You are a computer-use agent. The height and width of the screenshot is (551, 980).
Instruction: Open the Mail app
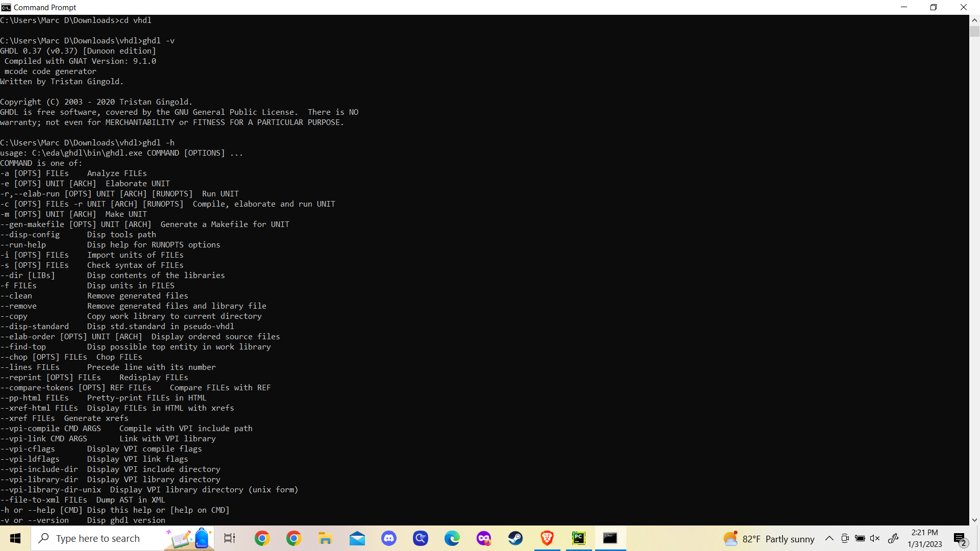pos(357,538)
